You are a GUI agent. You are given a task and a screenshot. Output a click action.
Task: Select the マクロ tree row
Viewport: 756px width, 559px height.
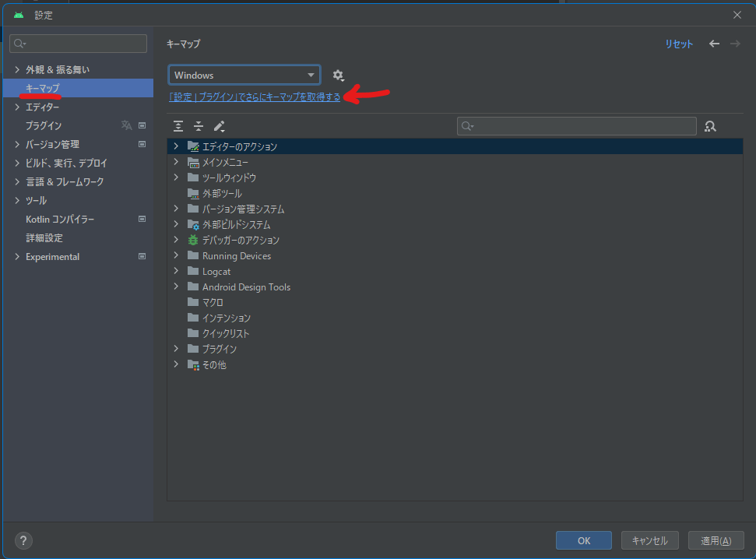click(x=455, y=302)
